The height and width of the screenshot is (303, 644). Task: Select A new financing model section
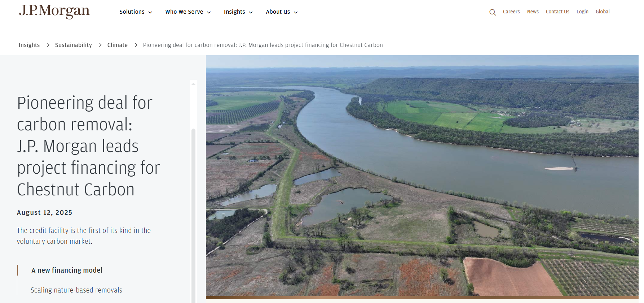point(67,270)
